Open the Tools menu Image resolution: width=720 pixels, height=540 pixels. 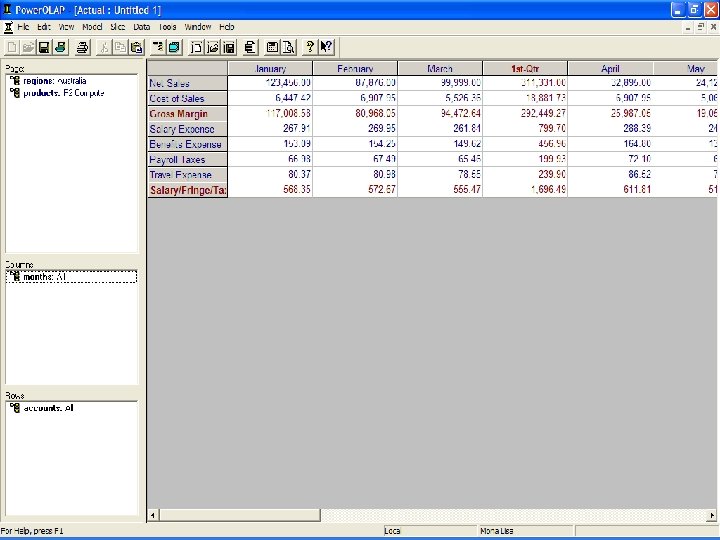168,27
